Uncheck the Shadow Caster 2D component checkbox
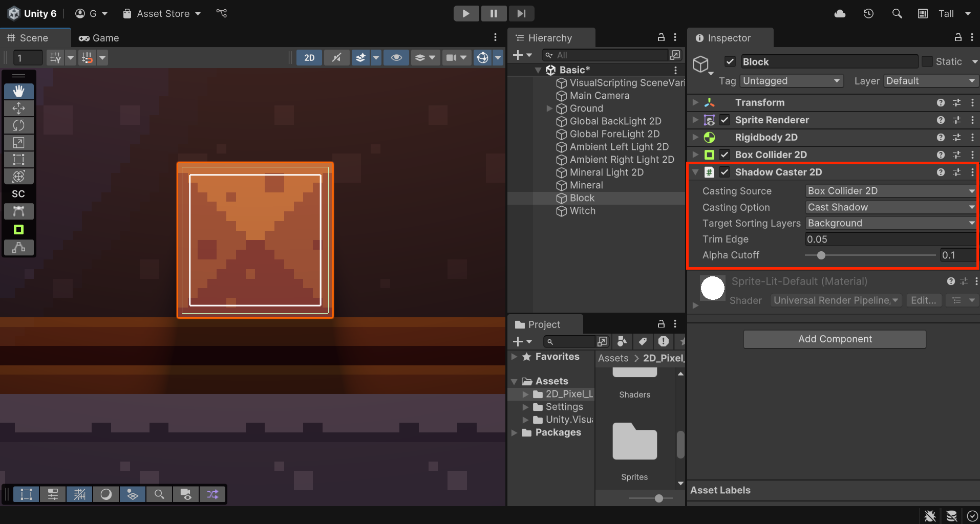The height and width of the screenshot is (524, 980). (x=725, y=172)
